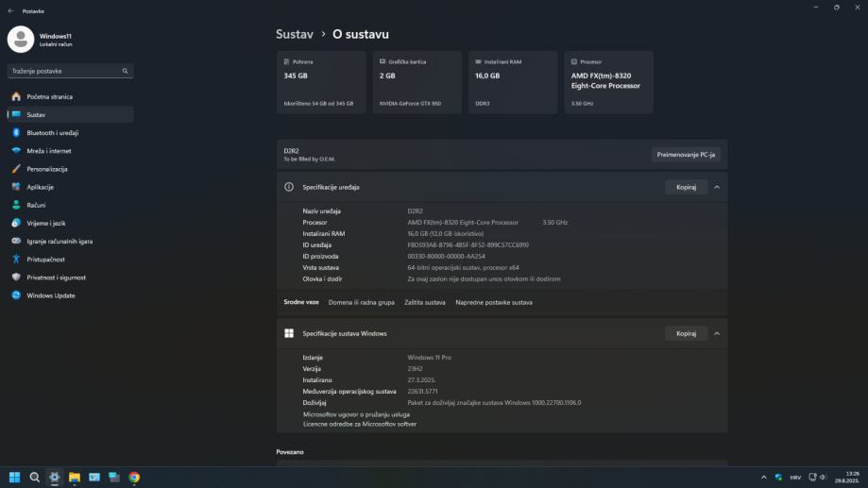Select the ID proizvoda value 00330-80000

(446, 256)
